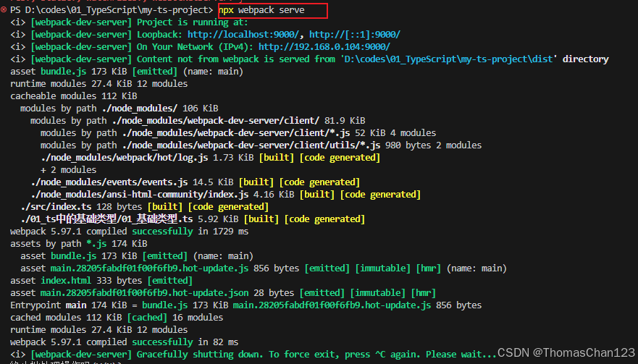Click 'assets by path *.js 174 KiB' line
The width and height of the screenshot is (638, 364).
pos(78,244)
